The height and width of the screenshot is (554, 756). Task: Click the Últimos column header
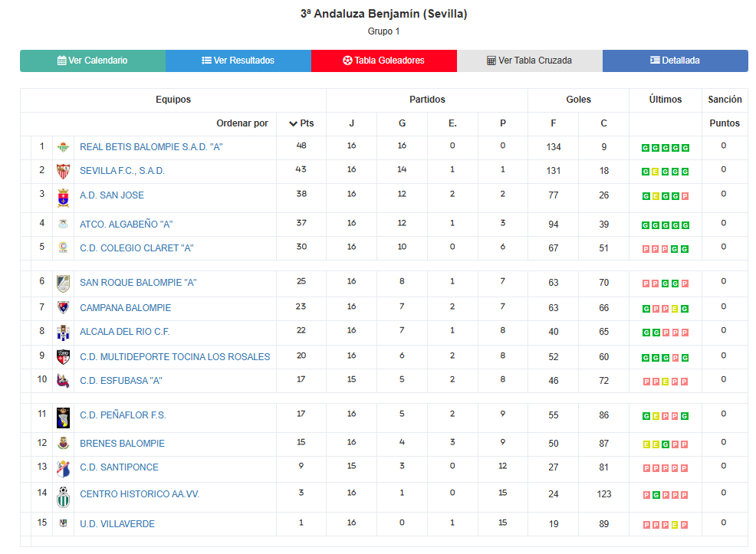coord(666,100)
